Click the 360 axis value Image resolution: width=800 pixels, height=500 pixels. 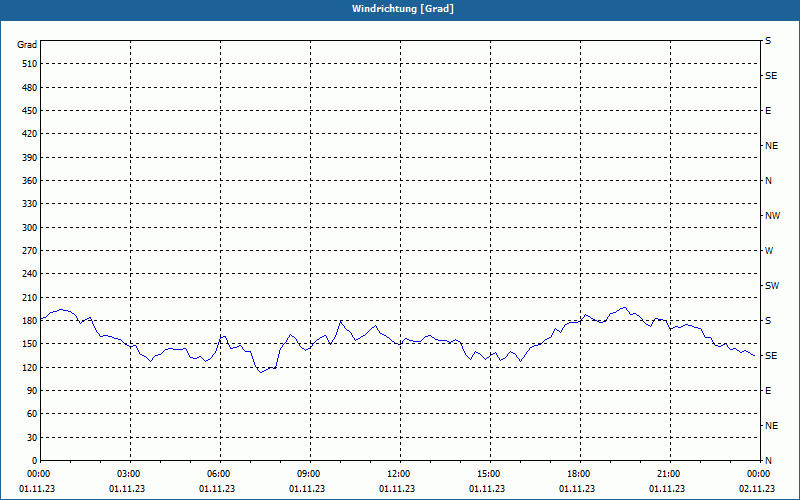[x=30, y=181]
